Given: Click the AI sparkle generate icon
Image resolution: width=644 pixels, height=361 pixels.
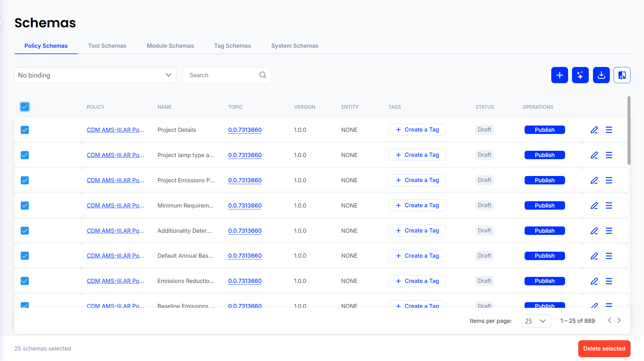Looking at the screenshot, I should click(580, 75).
